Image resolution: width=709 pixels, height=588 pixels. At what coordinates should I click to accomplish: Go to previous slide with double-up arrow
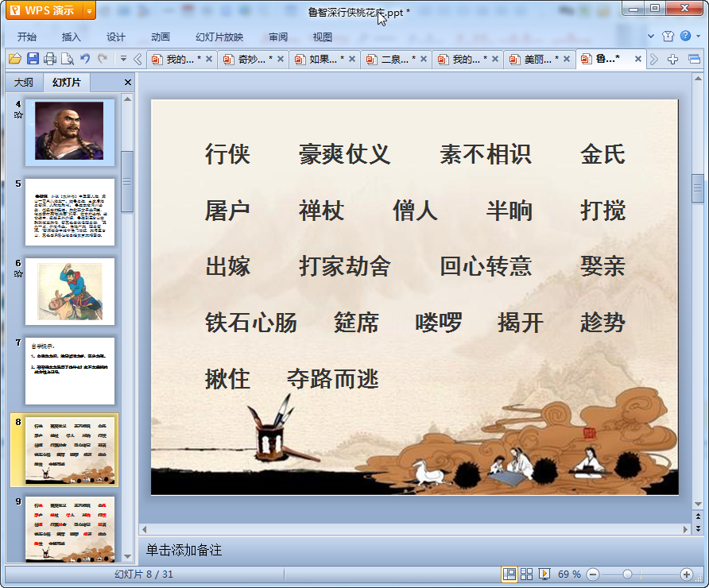point(698,516)
